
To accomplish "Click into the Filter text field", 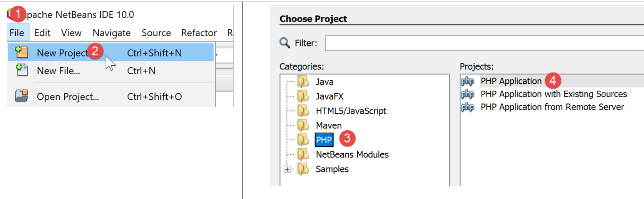I will pyautogui.click(x=481, y=43).
